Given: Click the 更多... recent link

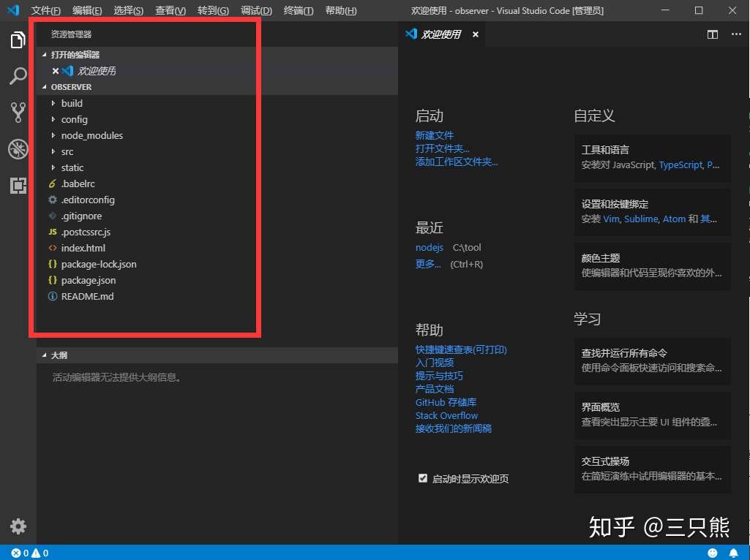Looking at the screenshot, I should click(x=428, y=264).
